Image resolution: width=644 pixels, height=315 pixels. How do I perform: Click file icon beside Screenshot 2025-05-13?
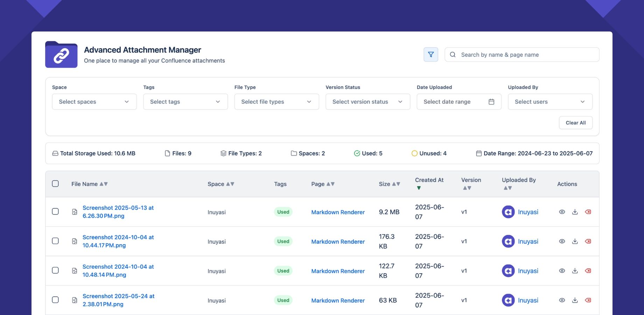(75, 212)
